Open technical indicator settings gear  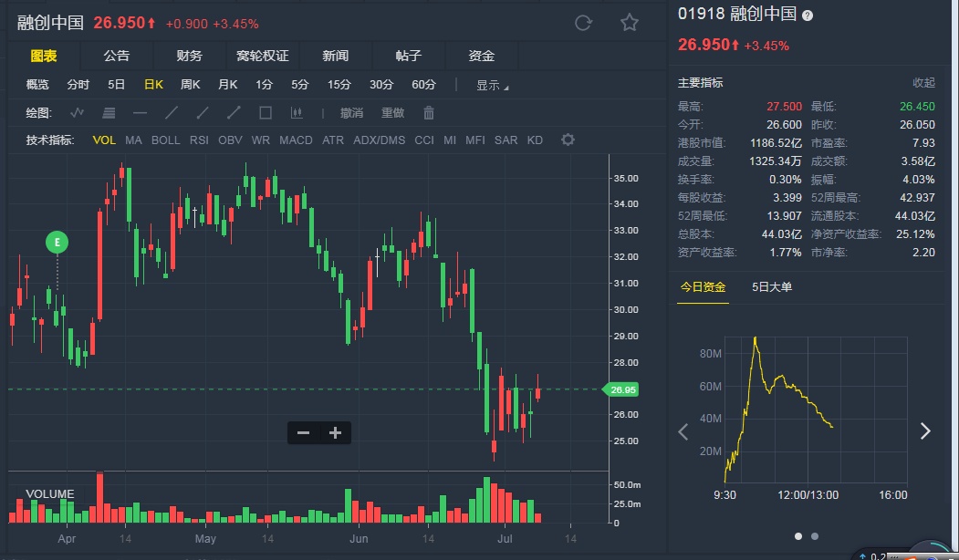pyautogui.click(x=568, y=140)
